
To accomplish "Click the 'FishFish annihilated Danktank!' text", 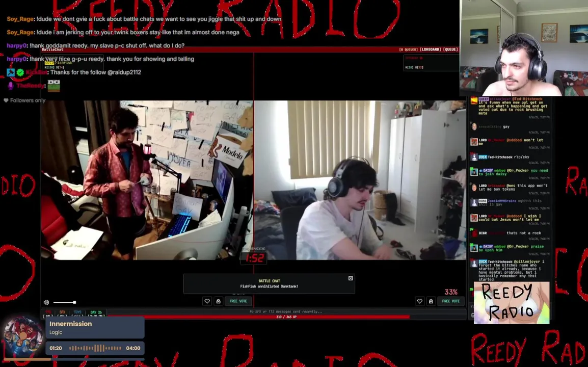I will pos(269,286).
